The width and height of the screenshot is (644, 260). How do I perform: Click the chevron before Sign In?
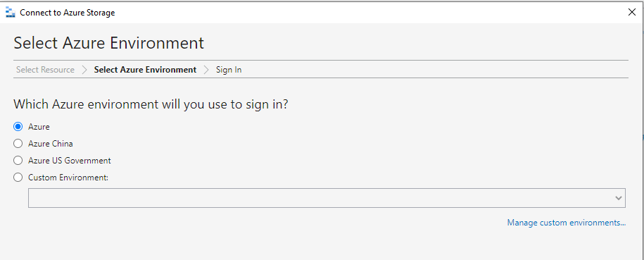tap(206, 70)
